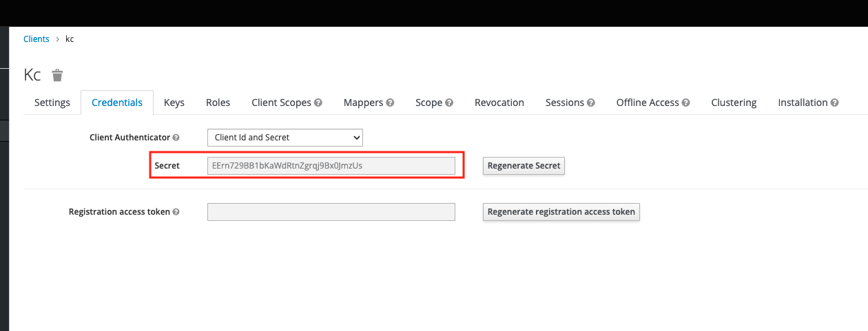Click help icon next to Client Scopes
The height and width of the screenshot is (331, 868).
pyautogui.click(x=318, y=103)
